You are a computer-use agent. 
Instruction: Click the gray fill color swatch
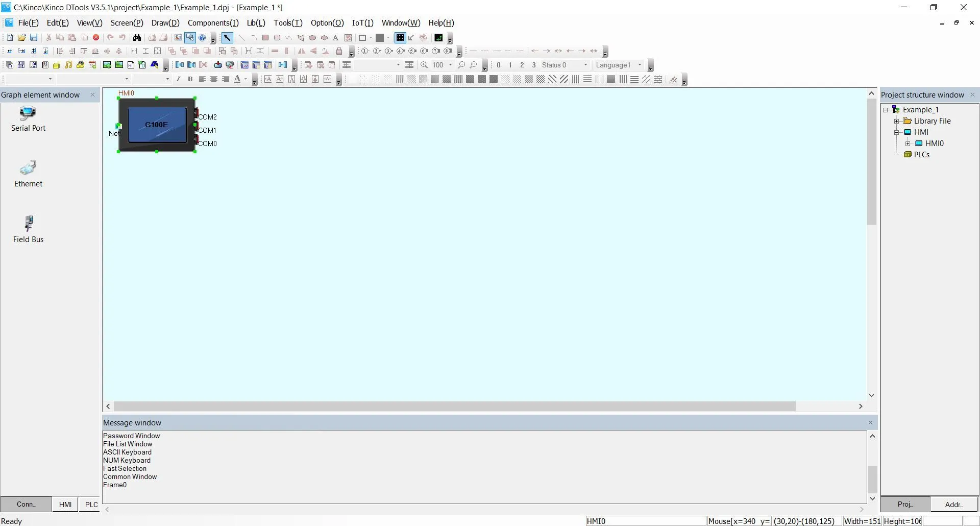pos(380,38)
